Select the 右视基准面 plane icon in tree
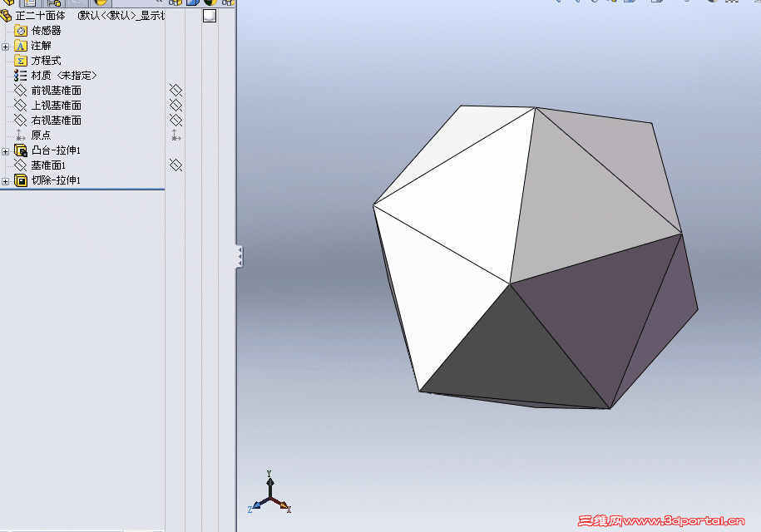The height and width of the screenshot is (532, 761). click(21, 121)
